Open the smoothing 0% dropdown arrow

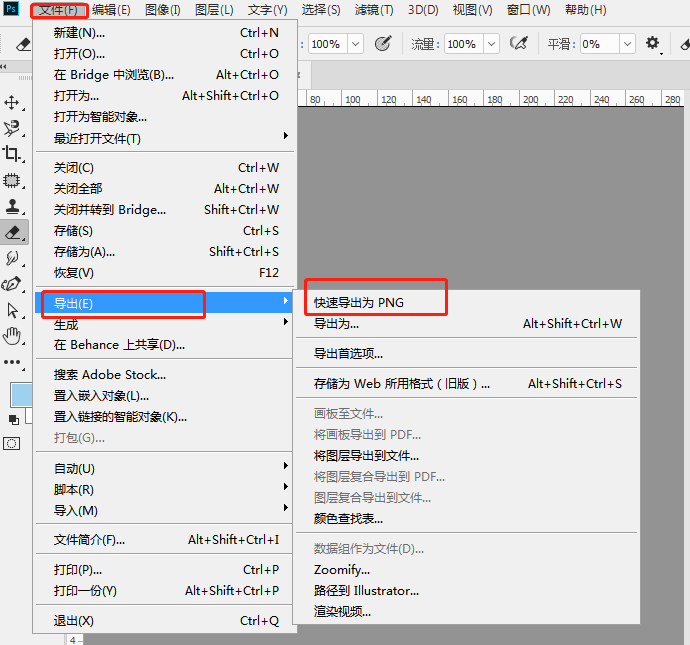click(628, 44)
